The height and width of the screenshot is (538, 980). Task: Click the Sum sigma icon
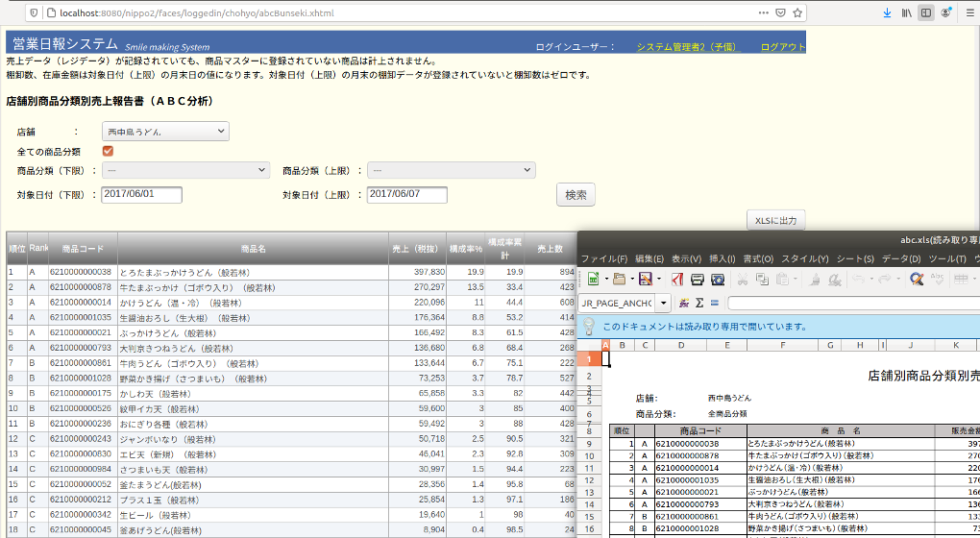(x=699, y=303)
